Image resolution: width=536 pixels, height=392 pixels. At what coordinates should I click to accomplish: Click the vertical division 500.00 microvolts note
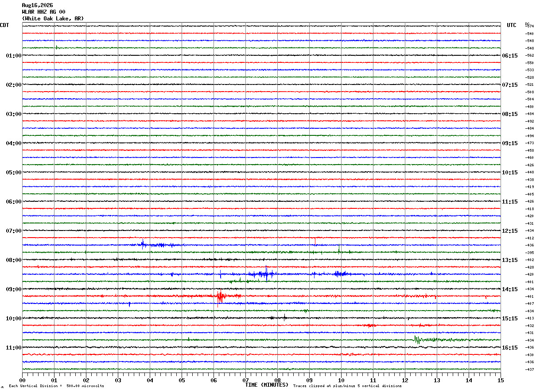[56, 386]
